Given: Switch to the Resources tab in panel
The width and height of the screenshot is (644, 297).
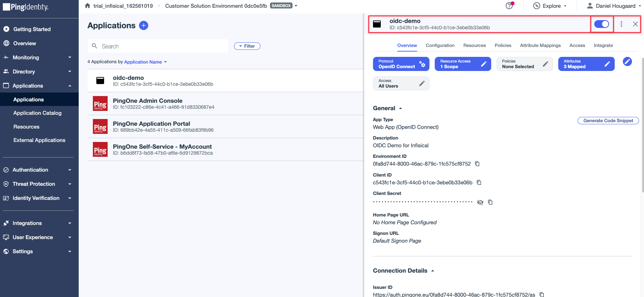Looking at the screenshot, I should [474, 45].
